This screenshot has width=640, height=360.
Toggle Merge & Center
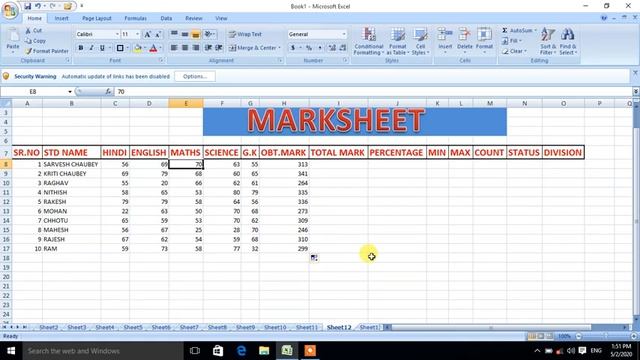(252, 48)
